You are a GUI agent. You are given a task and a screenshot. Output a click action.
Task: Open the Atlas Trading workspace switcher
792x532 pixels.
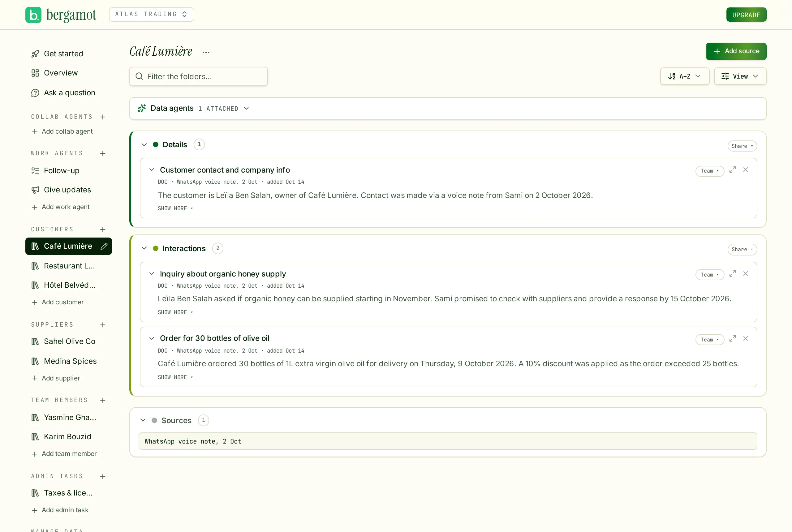pyautogui.click(x=151, y=14)
